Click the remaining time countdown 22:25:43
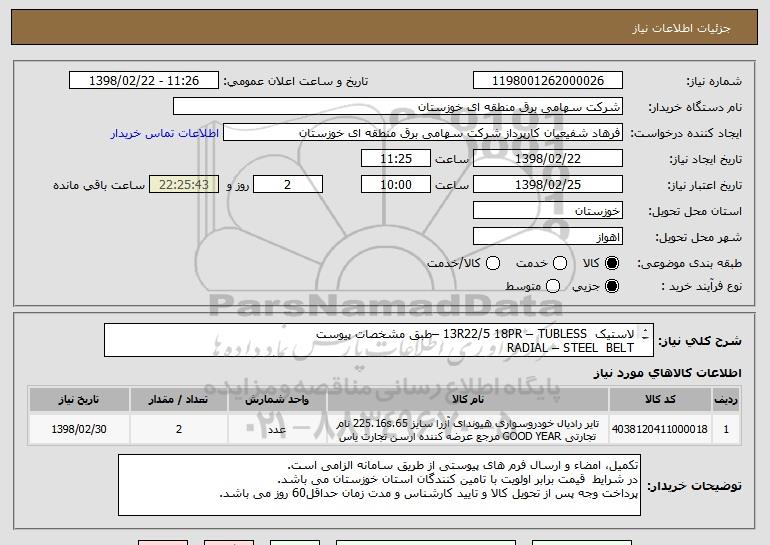The width and height of the screenshot is (770, 545). [x=183, y=185]
